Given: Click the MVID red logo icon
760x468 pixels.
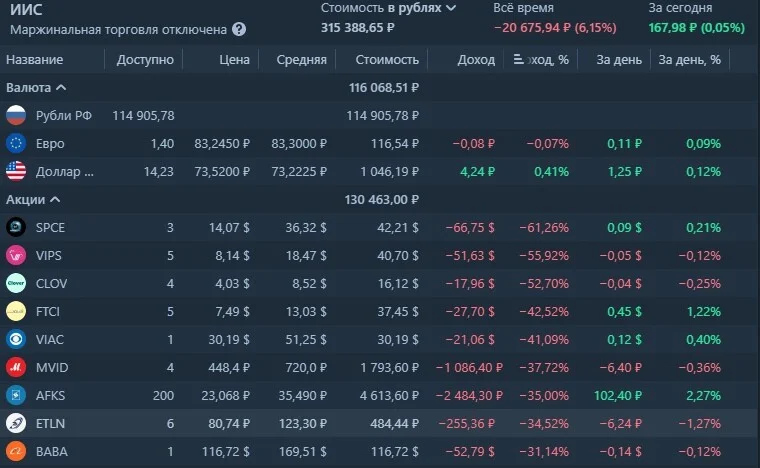Looking at the screenshot, I should click(16, 367).
